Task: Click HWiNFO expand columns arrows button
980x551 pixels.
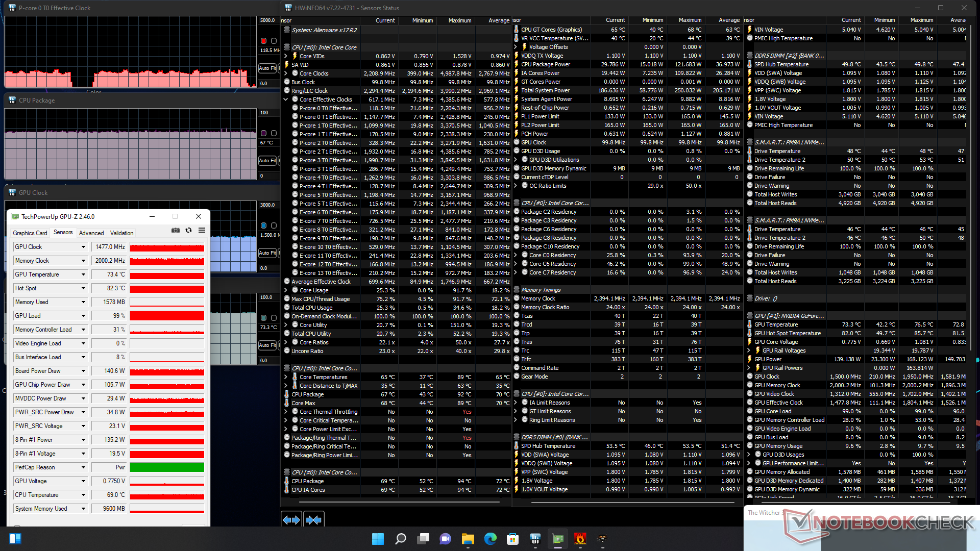Action: click(291, 519)
